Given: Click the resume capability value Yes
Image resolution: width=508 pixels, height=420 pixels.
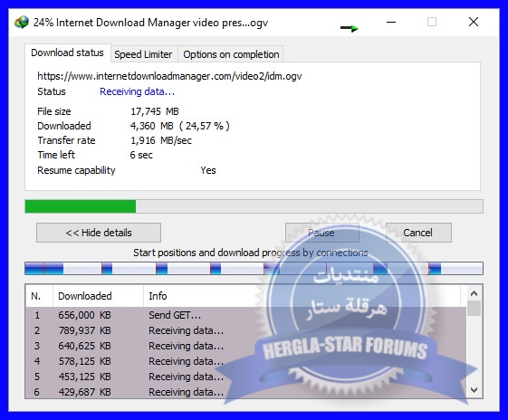Looking at the screenshot, I should pyautogui.click(x=208, y=170).
